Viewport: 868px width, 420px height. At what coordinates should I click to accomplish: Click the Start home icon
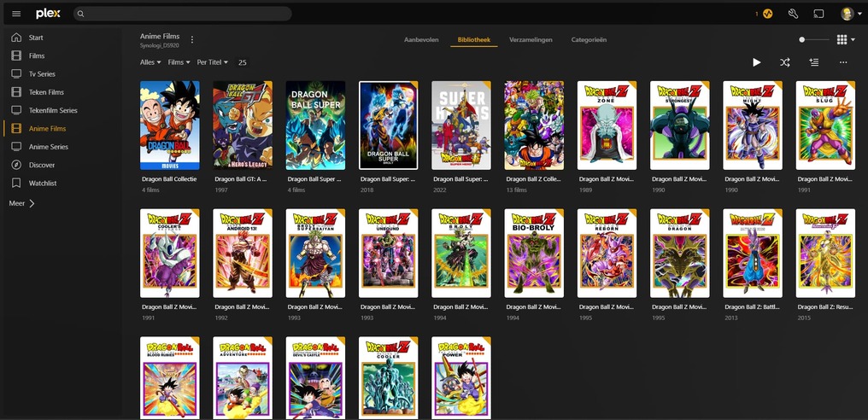16,38
